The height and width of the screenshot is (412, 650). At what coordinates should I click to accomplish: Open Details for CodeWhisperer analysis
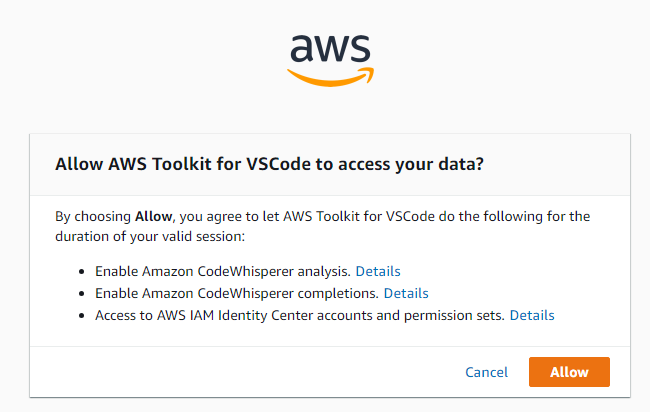point(378,271)
